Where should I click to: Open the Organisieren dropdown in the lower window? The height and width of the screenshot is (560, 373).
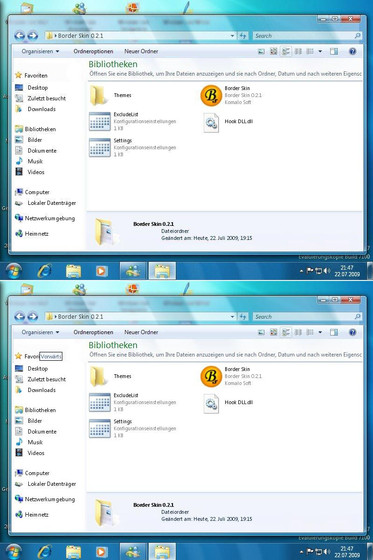click(x=40, y=332)
